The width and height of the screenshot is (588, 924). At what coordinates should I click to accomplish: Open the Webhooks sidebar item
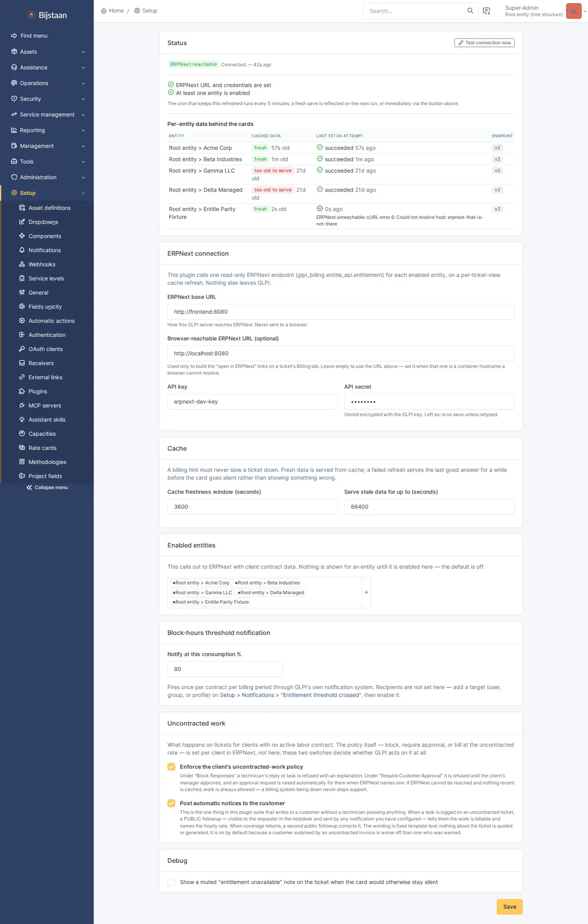coord(42,264)
